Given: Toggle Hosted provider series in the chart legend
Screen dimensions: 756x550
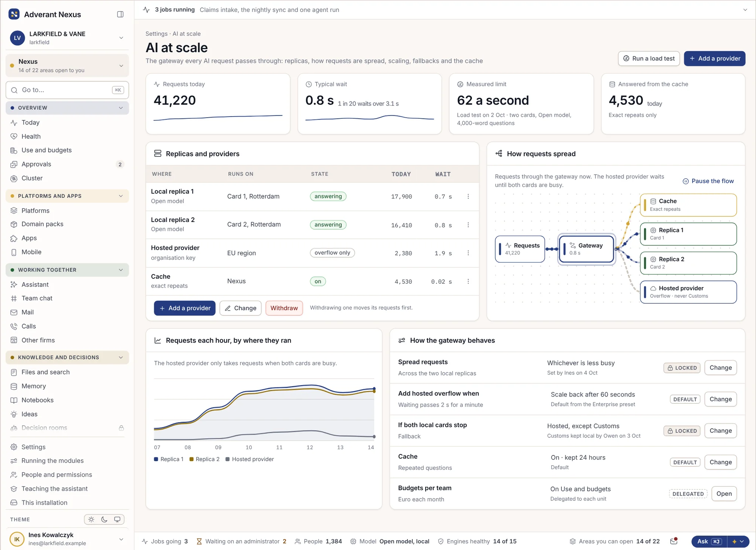Looking at the screenshot, I should coord(249,459).
